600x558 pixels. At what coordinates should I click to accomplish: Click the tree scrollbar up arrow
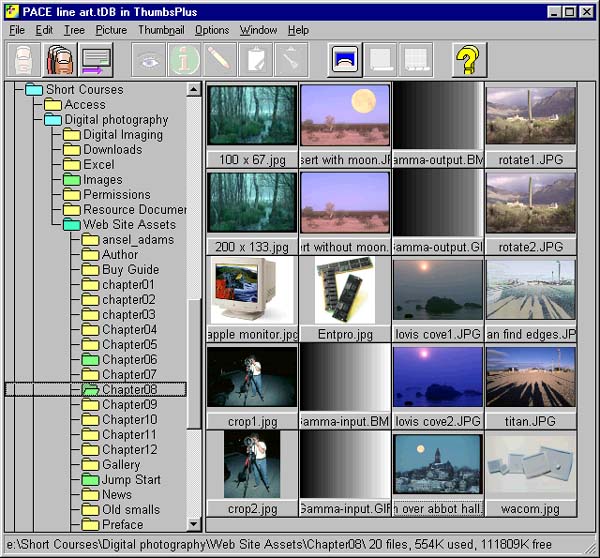click(194, 90)
